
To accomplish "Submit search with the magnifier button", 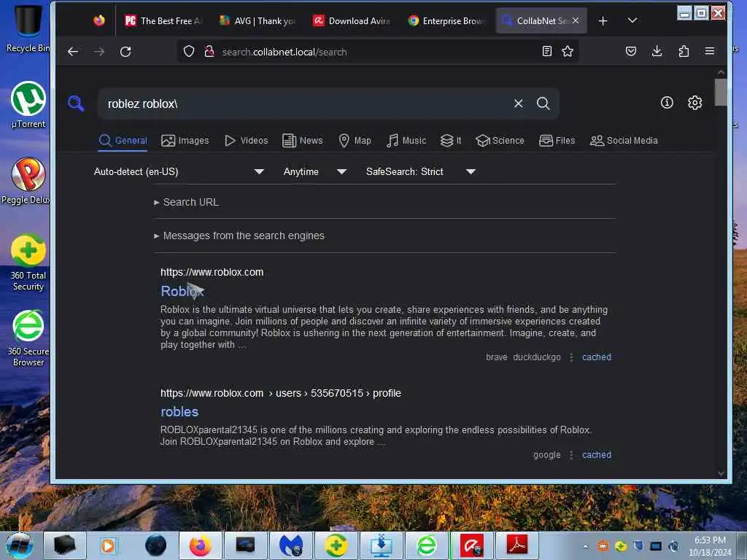I will pos(543,104).
